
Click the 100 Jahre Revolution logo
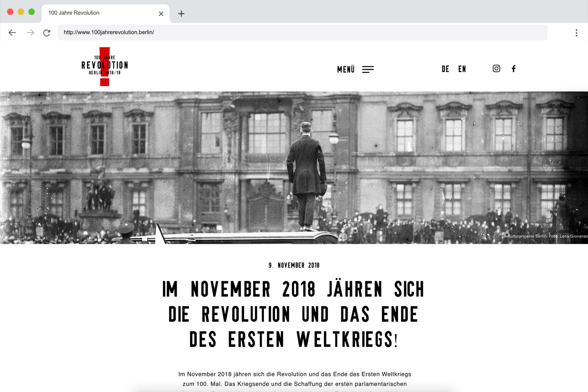[x=104, y=66]
